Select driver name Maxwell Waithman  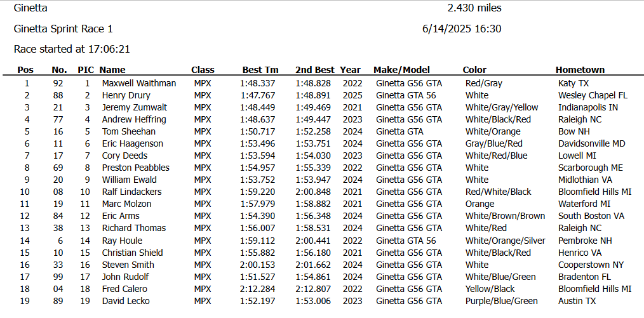click(139, 83)
